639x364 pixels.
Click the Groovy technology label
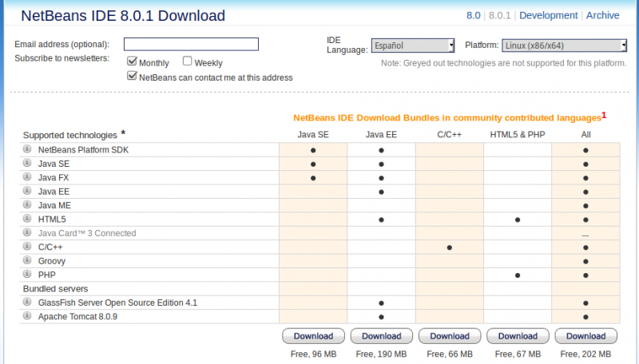click(x=51, y=261)
